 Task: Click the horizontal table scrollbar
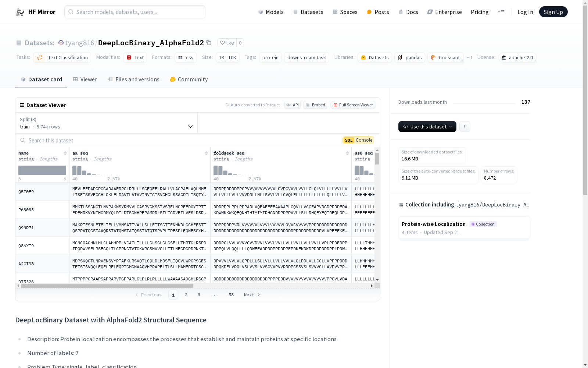click(x=107, y=286)
